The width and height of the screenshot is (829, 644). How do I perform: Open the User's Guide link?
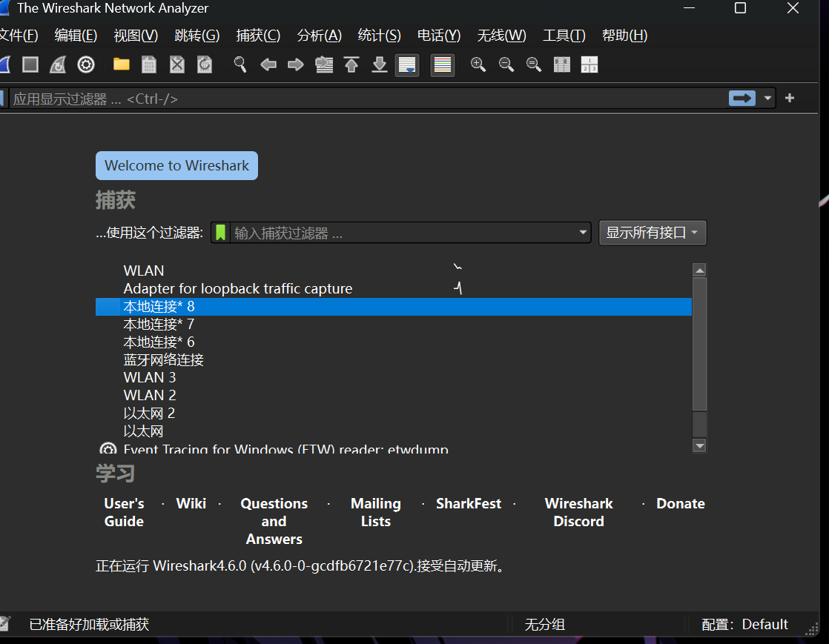(x=125, y=512)
